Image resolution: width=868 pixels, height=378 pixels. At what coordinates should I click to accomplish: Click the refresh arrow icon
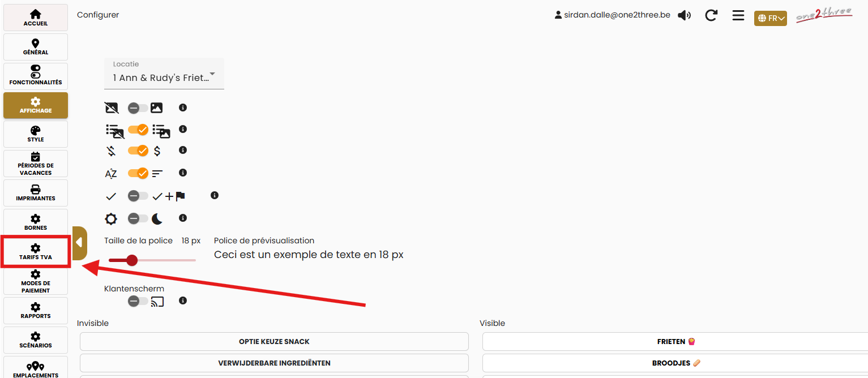point(711,15)
